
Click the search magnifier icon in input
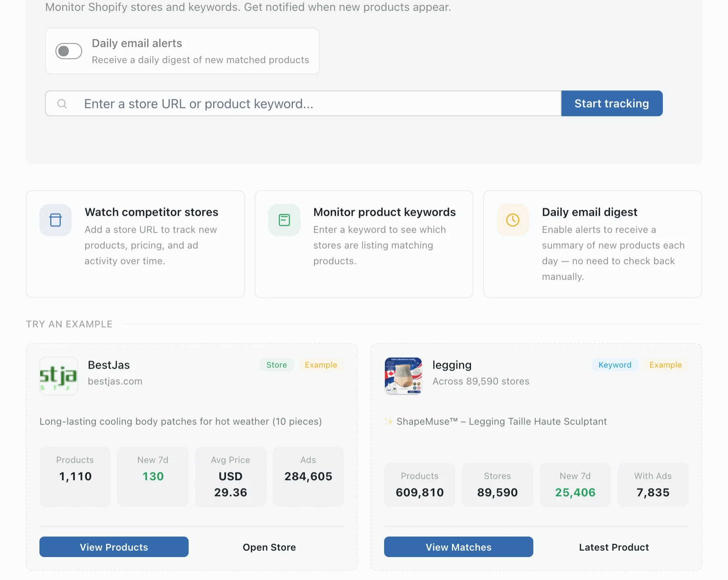tap(62, 104)
